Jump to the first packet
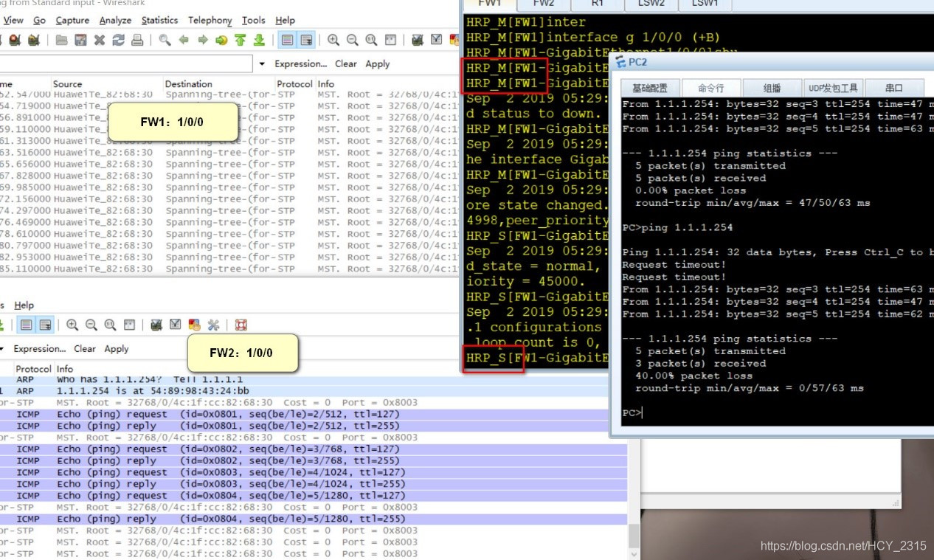The width and height of the screenshot is (934, 560). tap(240, 40)
